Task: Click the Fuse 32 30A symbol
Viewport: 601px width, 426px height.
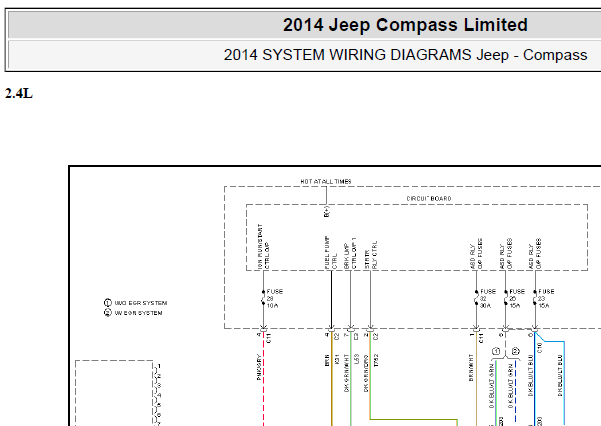Action: 476,298
